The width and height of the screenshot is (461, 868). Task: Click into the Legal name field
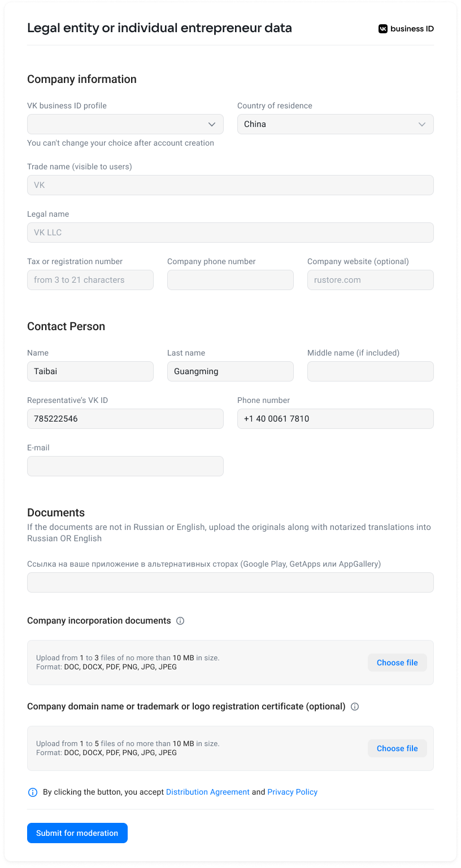(230, 233)
